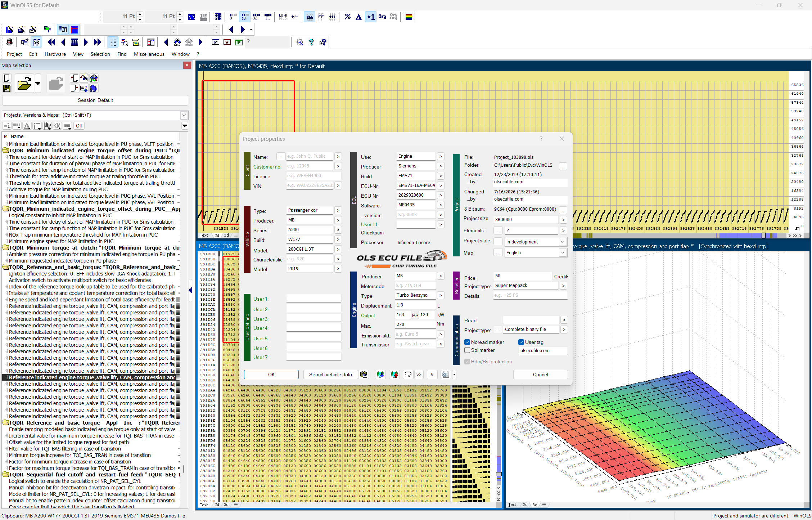Click the Price input field
This screenshot has width=812, height=520.
coord(523,276)
